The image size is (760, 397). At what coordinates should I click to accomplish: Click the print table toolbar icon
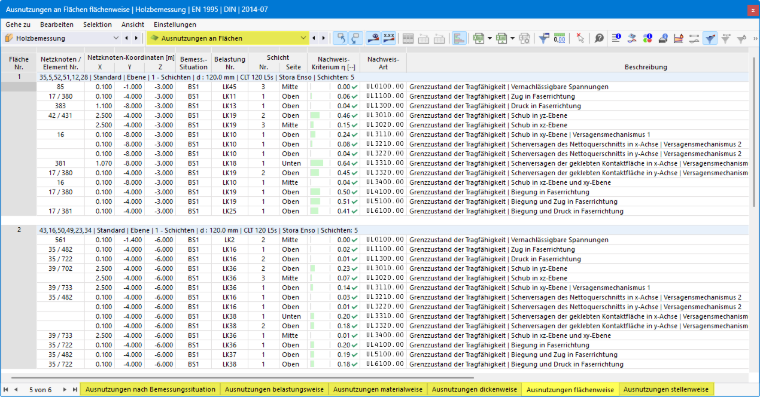[524, 38]
